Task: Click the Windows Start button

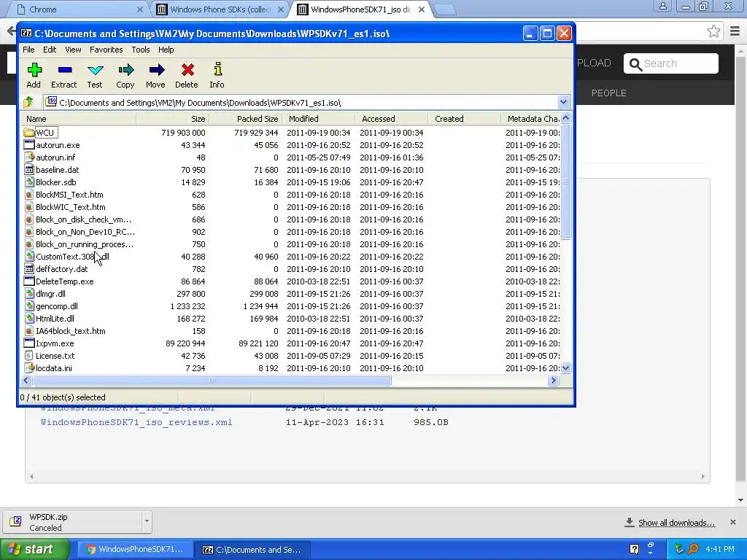Action: tap(35, 549)
